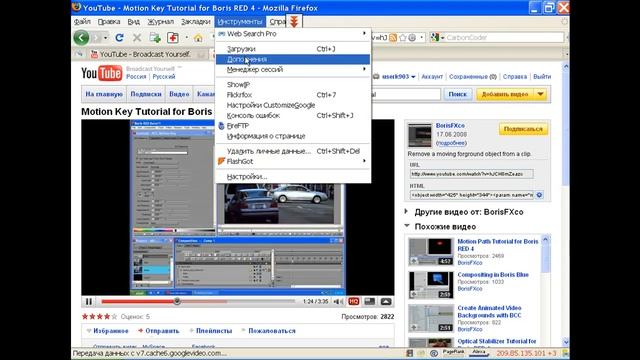Open Настройки... at menu bottom
Screen dimensions: 640x360
(293, 177)
